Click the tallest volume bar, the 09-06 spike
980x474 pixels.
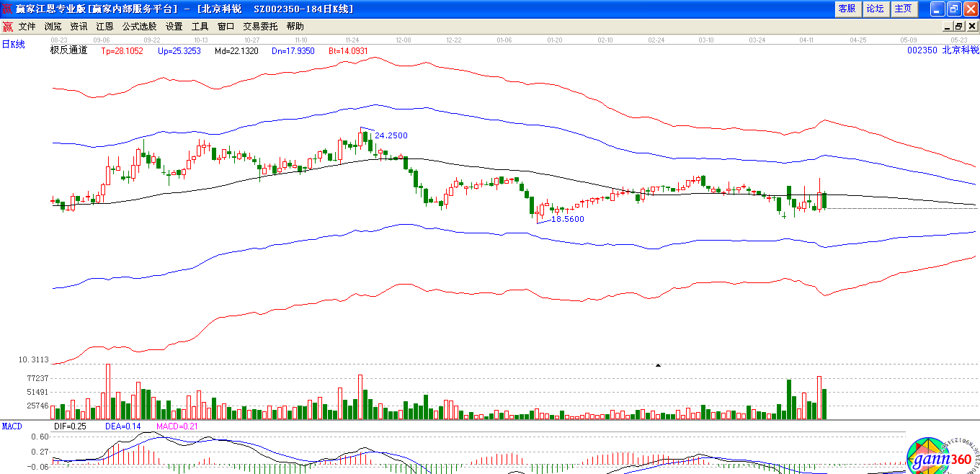pyautogui.click(x=108, y=392)
